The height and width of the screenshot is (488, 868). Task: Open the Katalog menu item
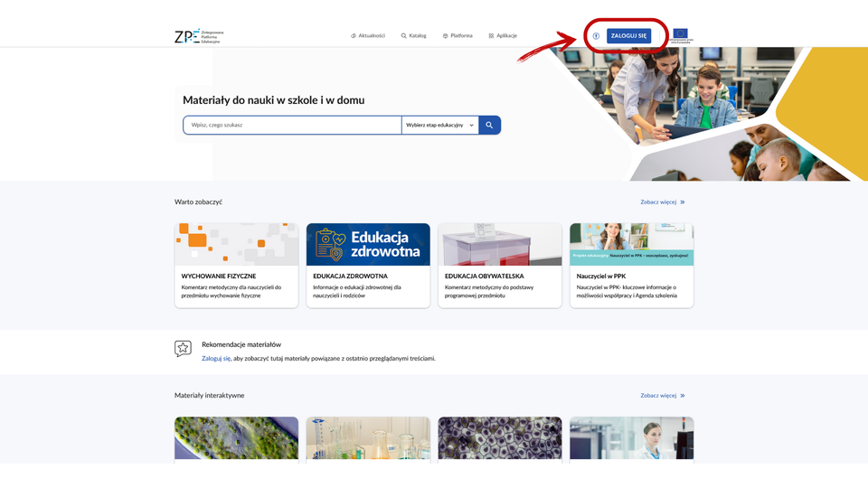tap(413, 36)
